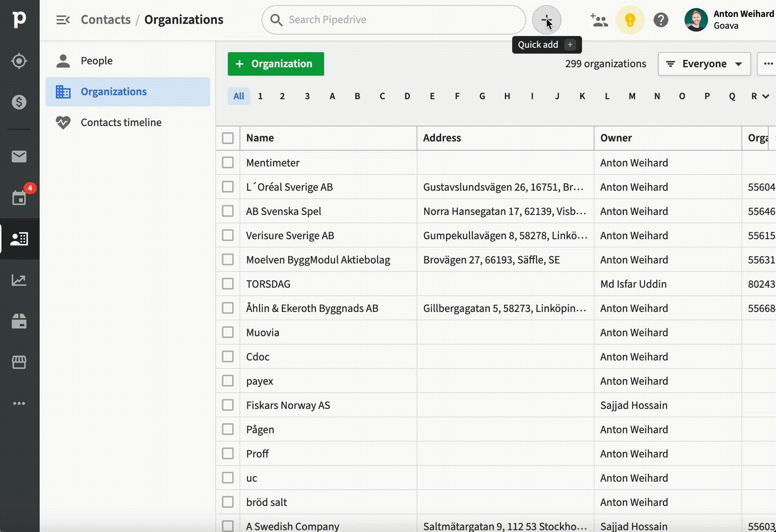This screenshot has height=532, width=776.
Task: Select Organizations in contacts menu
Action: tap(128, 91)
